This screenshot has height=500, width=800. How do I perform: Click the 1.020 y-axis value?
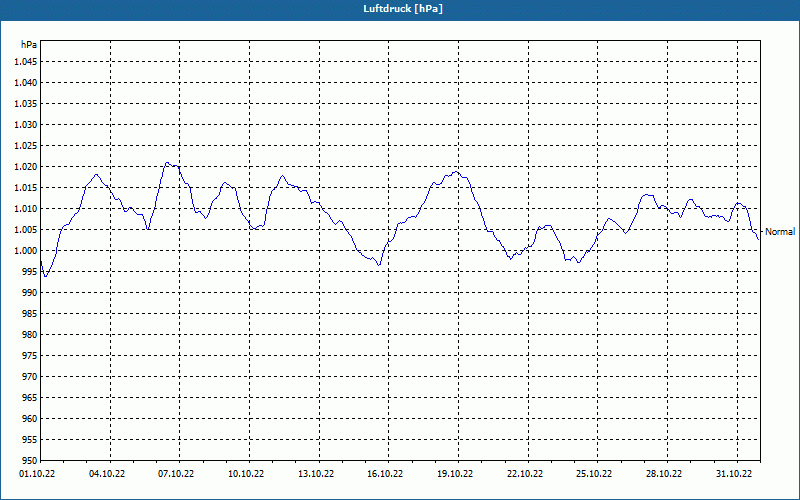pyautogui.click(x=26, y=166)
